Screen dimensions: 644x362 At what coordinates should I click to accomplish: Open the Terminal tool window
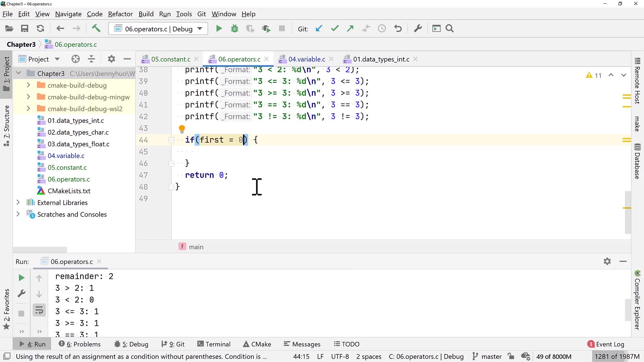click(x=214, y=344)
